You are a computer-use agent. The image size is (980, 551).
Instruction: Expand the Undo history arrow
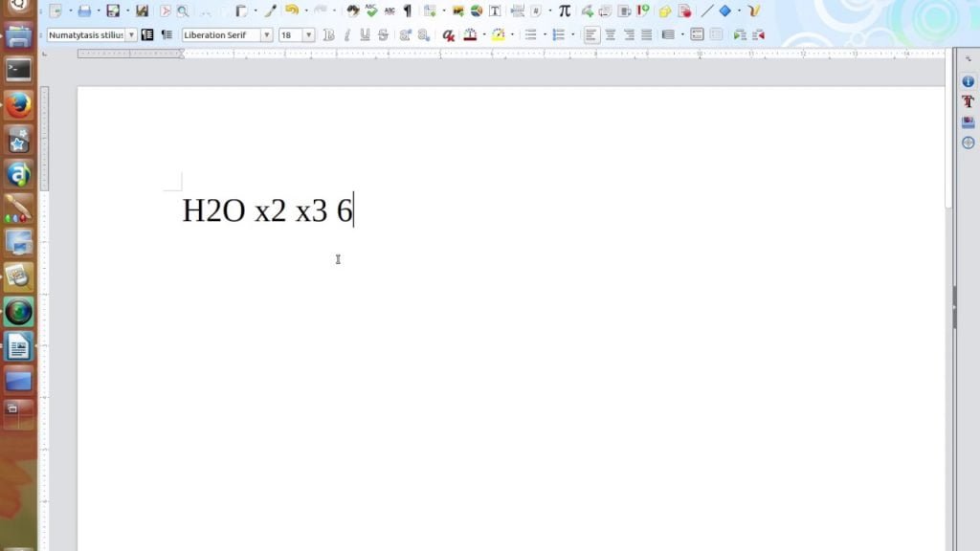click(x=305, y=11)
